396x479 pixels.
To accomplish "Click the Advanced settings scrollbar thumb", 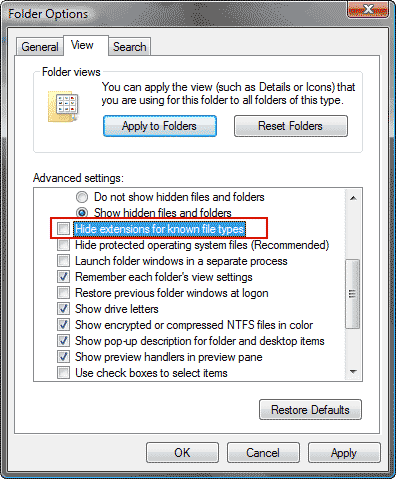I will pyautogui.click(x=353, y=294).
